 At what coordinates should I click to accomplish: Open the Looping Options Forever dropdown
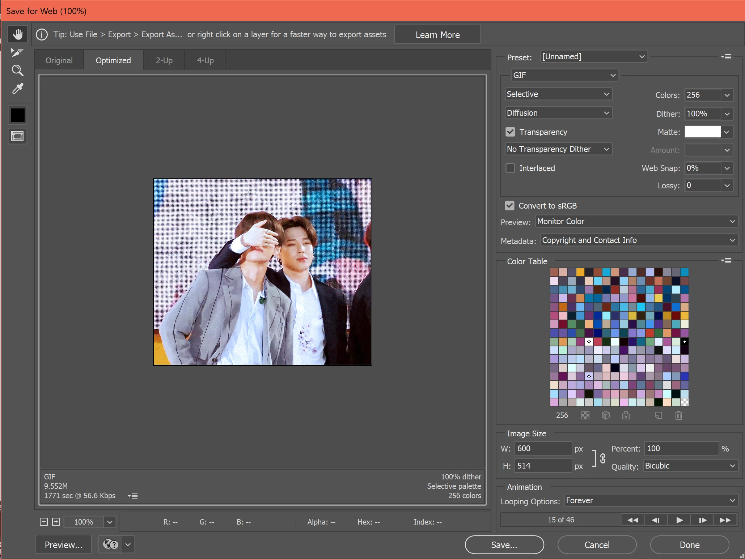click(650, 501)
